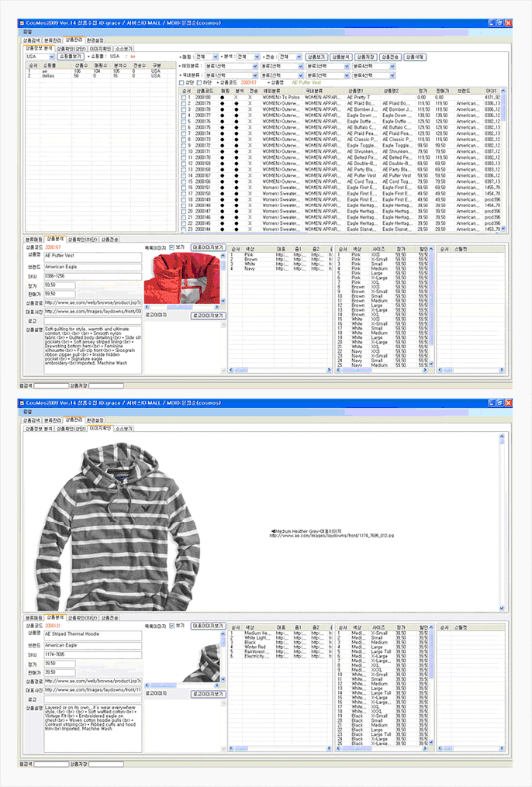Screen dimensions: 532x787
Task: Open the 소스보기 tab above the hoodie image
Action: click(123, 428)
